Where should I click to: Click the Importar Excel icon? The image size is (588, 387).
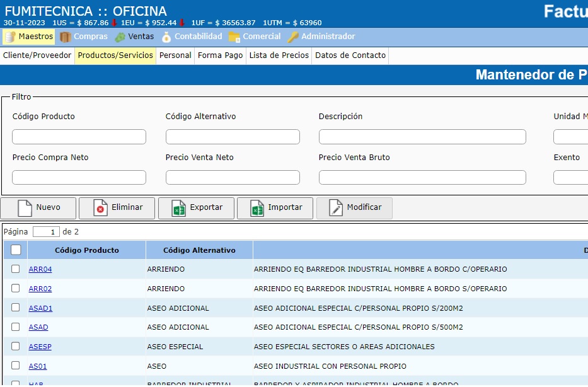257,208
